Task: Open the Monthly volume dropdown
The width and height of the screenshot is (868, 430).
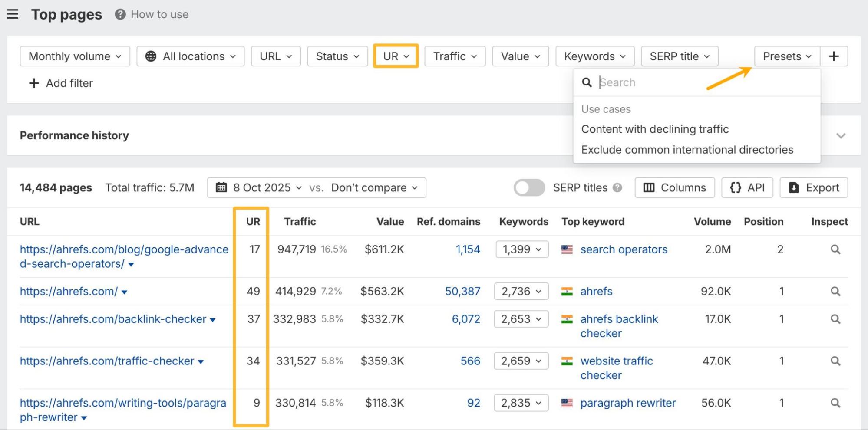Action: coord(75,56)
